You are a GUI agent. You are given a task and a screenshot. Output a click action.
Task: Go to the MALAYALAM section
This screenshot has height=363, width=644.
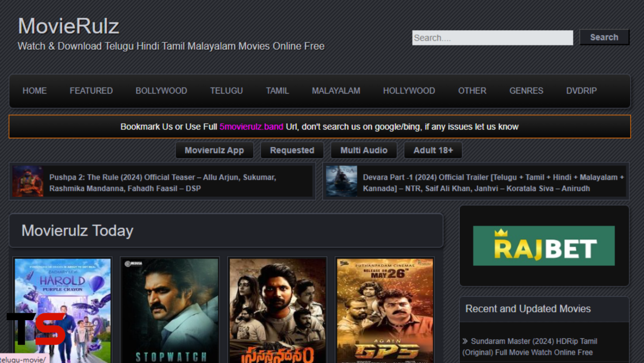click(x=336, y=91)
